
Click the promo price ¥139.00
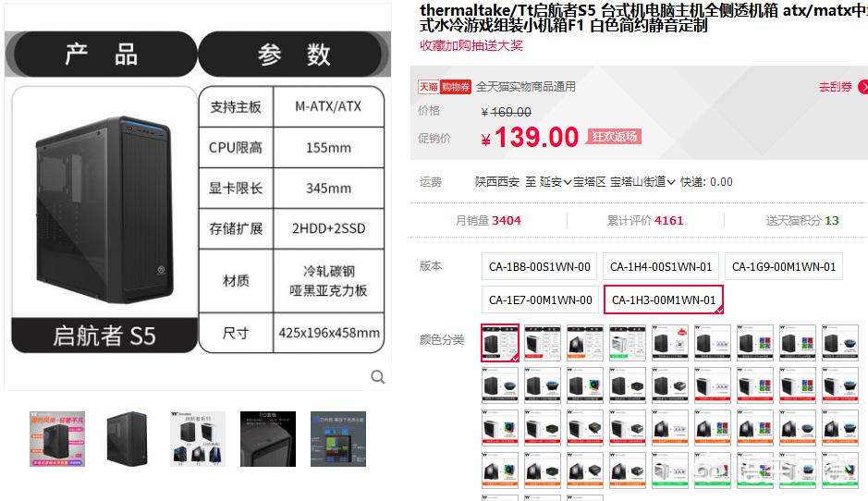pos(530,137)
